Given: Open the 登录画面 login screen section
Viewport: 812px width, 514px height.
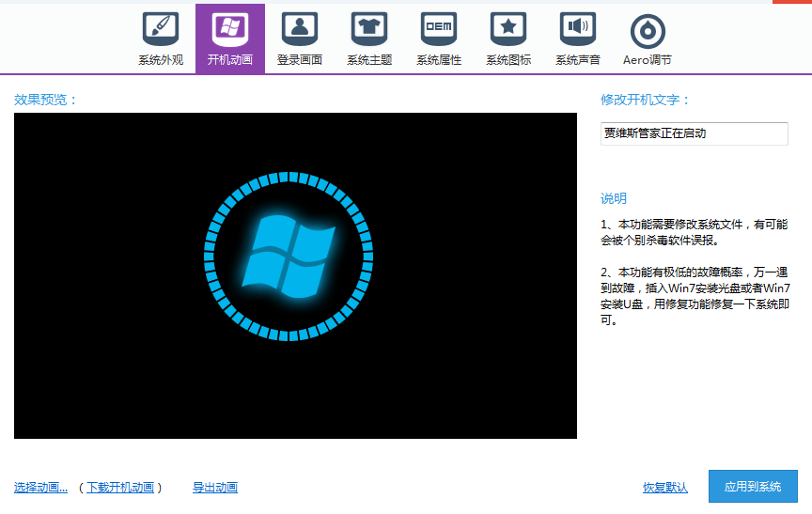Looking at the screenshot, I should [x=299, y=39].
